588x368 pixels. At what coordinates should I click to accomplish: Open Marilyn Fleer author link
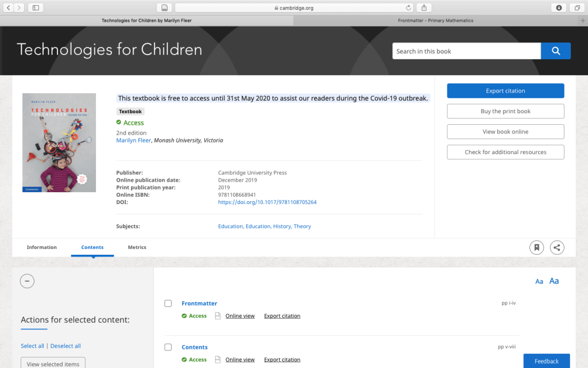134,140
